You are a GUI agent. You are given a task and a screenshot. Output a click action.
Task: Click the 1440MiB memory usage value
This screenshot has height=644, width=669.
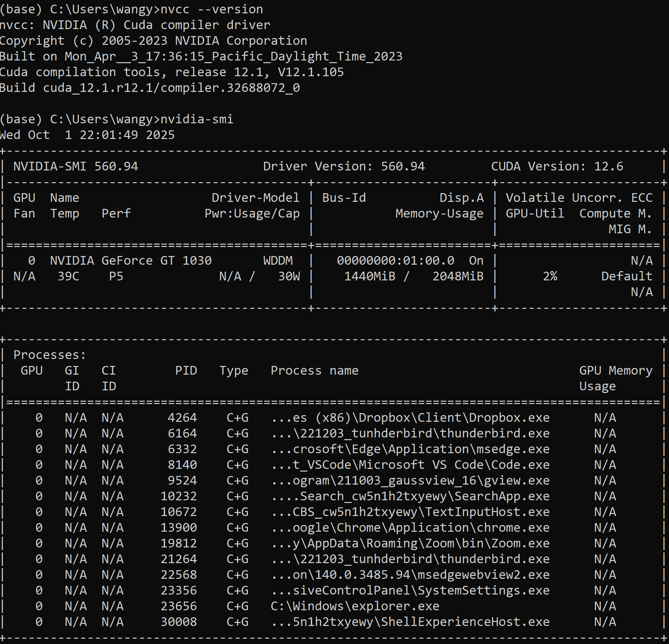369,276
